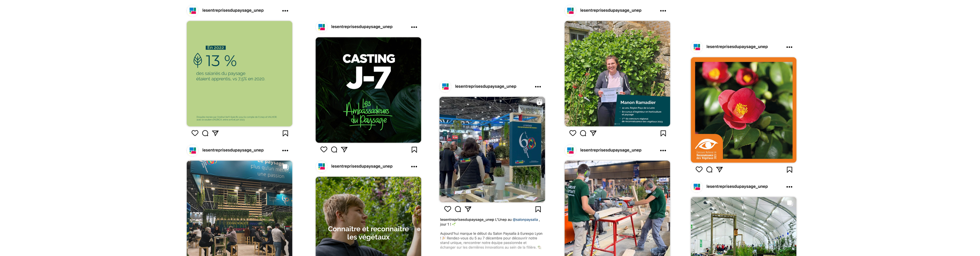Advance carousel on Connaître et reconnaître post
Viewport: 980px width, 256px height.
418,229
